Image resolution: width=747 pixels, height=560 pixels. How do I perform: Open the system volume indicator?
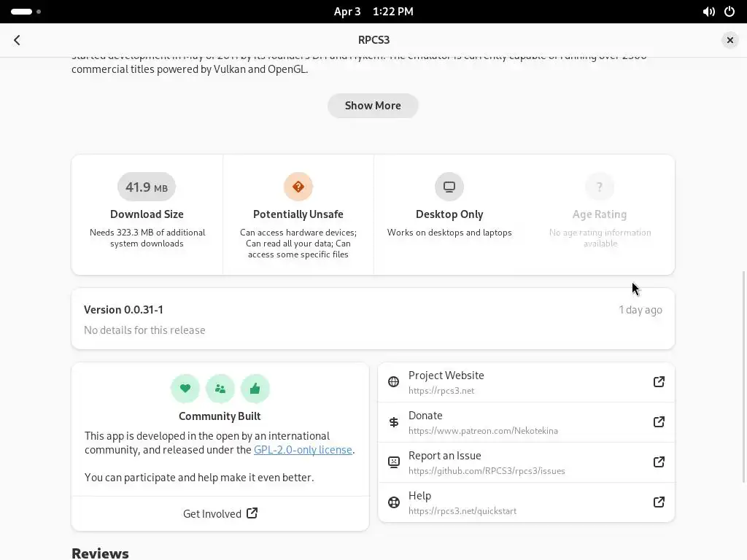[x=708, y=12]
